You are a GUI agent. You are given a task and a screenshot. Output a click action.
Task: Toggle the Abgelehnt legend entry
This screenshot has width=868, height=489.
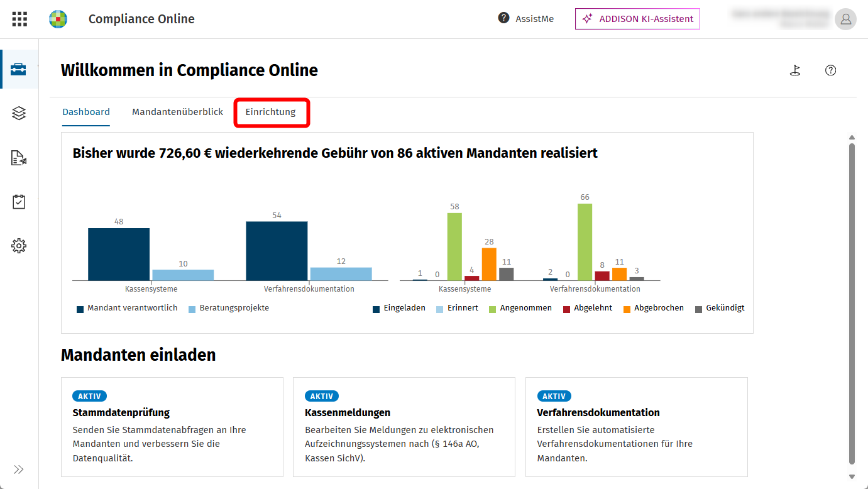[x=588, y=309]
